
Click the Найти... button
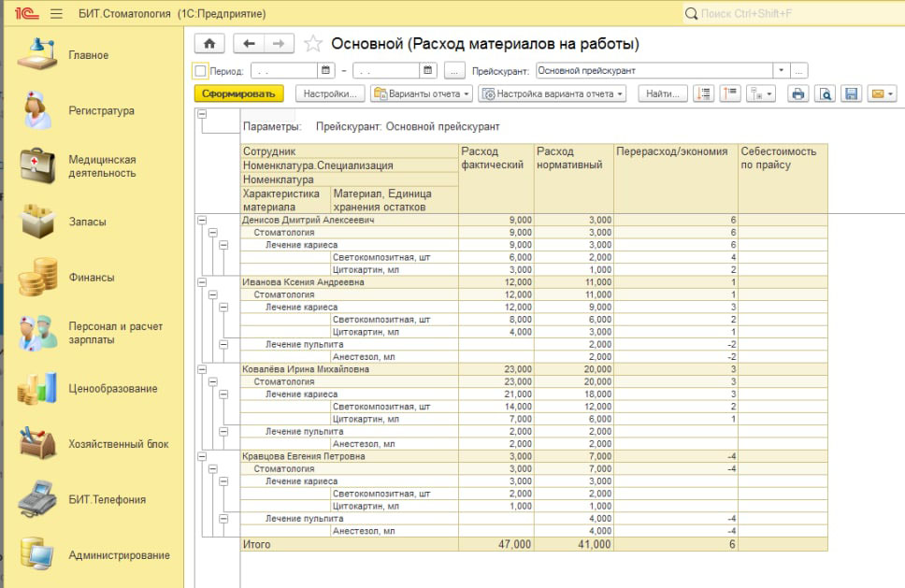tap(663, 93)
